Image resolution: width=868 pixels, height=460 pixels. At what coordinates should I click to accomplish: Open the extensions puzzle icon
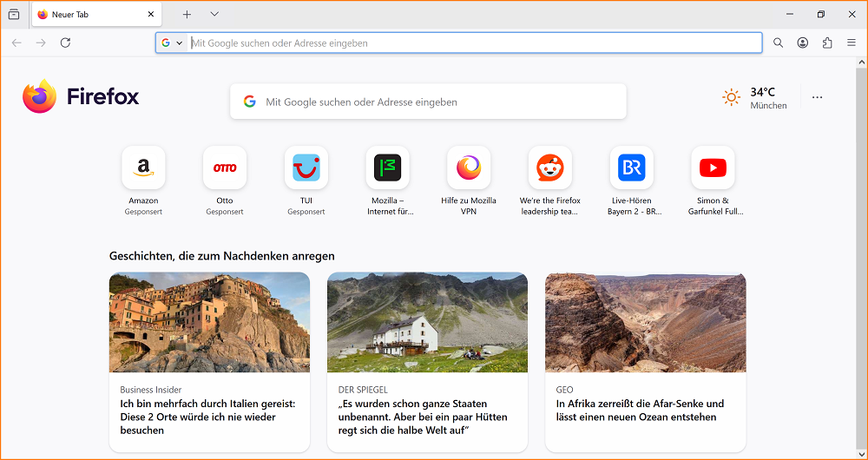pyautogui.click(x=827, y=43)
